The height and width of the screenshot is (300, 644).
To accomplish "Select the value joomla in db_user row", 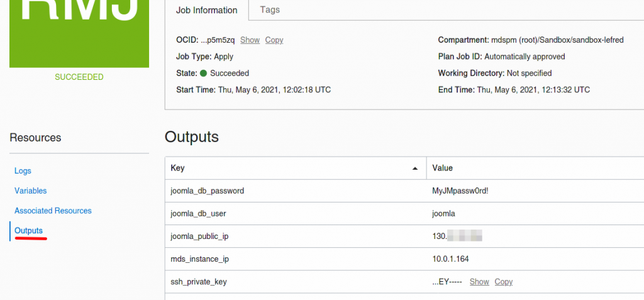I will coord(443,214).
